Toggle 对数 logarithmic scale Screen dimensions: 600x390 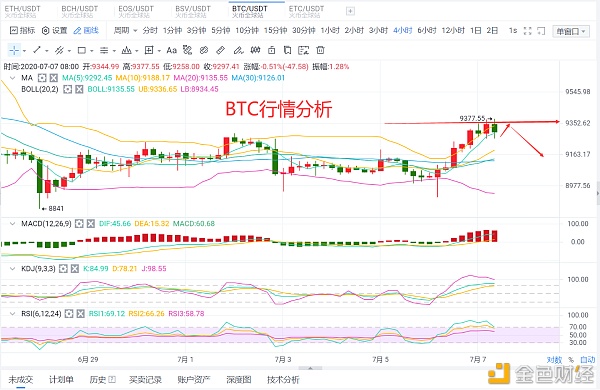554,360
